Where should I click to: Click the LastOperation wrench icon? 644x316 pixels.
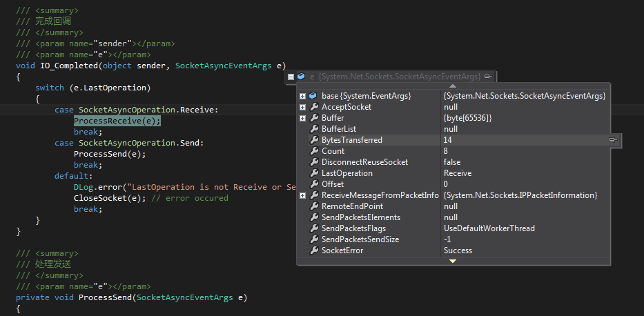point(314,173)
